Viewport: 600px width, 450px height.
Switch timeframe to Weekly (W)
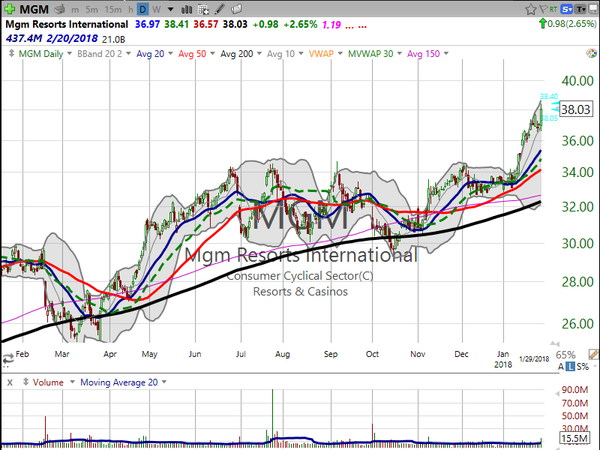pyautogui.click(x=156, y=9)
